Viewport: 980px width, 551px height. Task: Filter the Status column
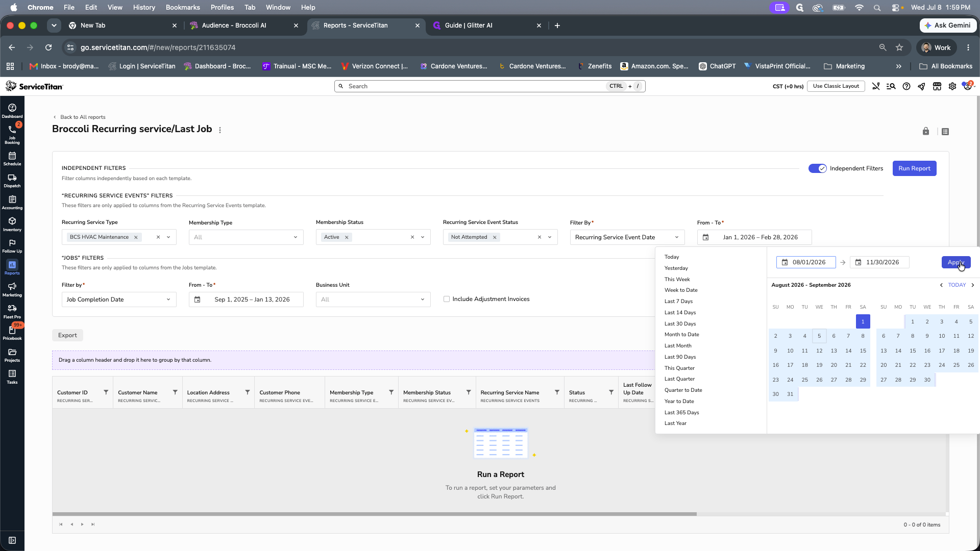pos(611,392)
